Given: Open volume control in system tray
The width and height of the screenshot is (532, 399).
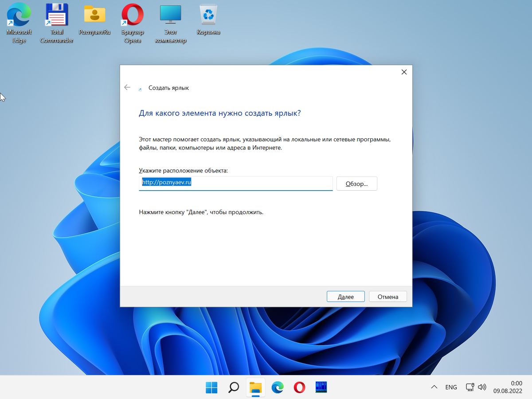Looking at the screenshot, I should point(482,387).
